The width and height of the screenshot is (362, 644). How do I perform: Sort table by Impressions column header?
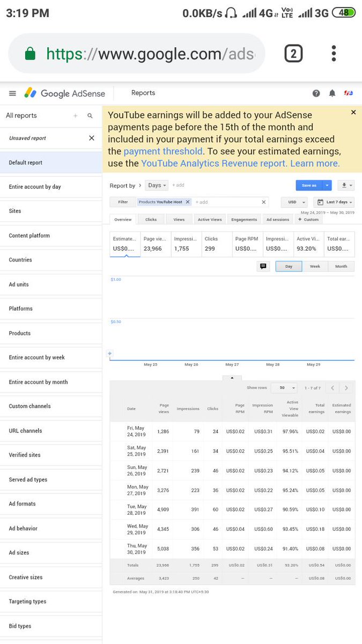tap(188, 409)
